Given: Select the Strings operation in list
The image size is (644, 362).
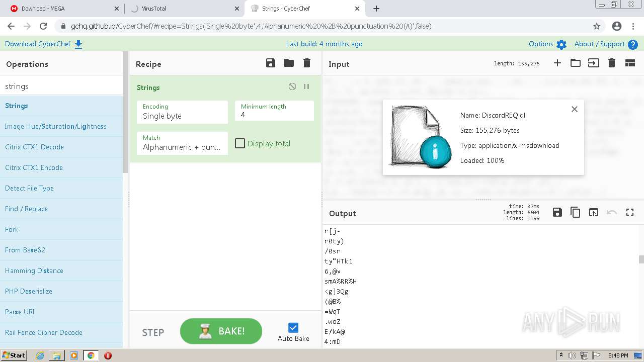Looking at the screenshot, I should pyautogui.click(x=61, y=106).
